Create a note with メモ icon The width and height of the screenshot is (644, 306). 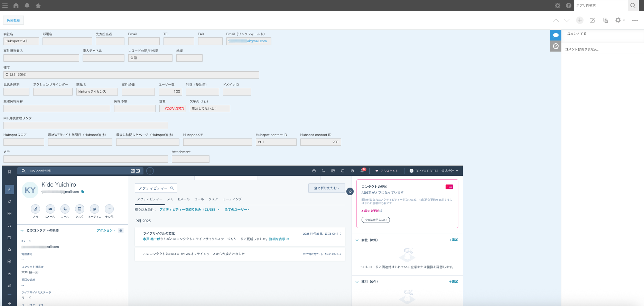(x=35, y=209)
